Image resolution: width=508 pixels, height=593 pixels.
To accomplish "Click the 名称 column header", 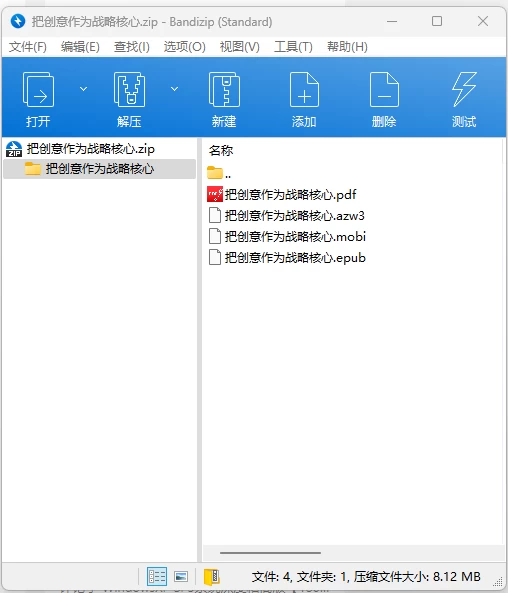I will point(221,151).
